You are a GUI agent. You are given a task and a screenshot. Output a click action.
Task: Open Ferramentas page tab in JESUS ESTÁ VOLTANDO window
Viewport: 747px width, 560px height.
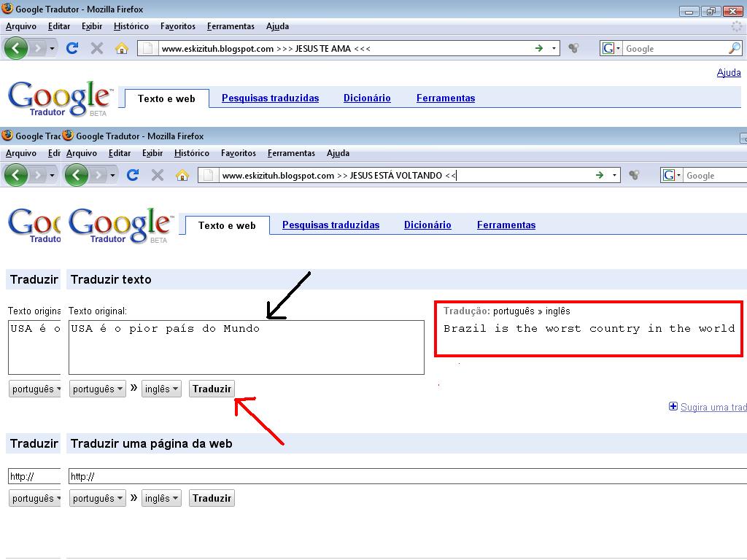(506, 225)
